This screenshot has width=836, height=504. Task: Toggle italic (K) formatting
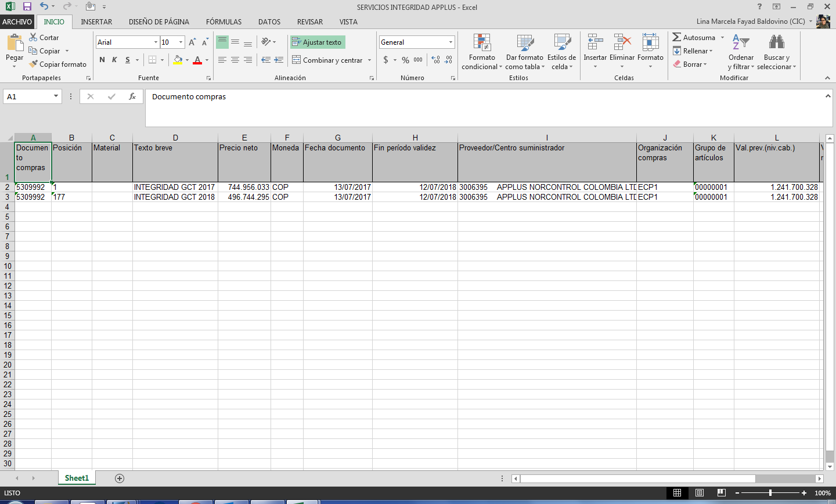point(114,60)
